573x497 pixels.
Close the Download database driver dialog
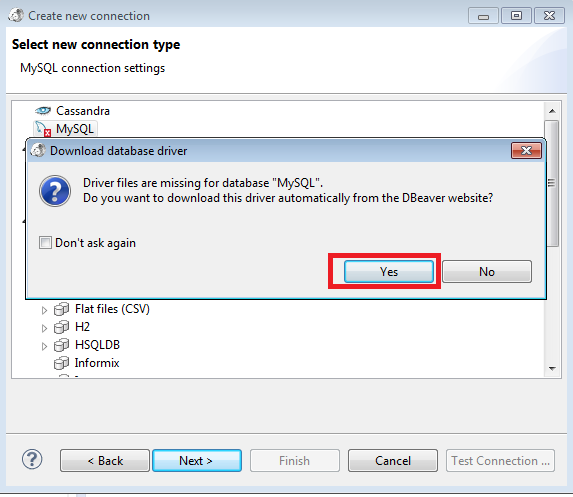pyautogui.click(x=526, y=151)
